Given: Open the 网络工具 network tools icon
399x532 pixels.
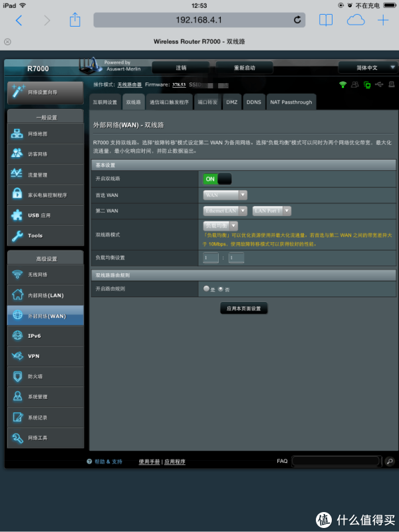Looking at the screenshot, I should (x=17, y=438).
